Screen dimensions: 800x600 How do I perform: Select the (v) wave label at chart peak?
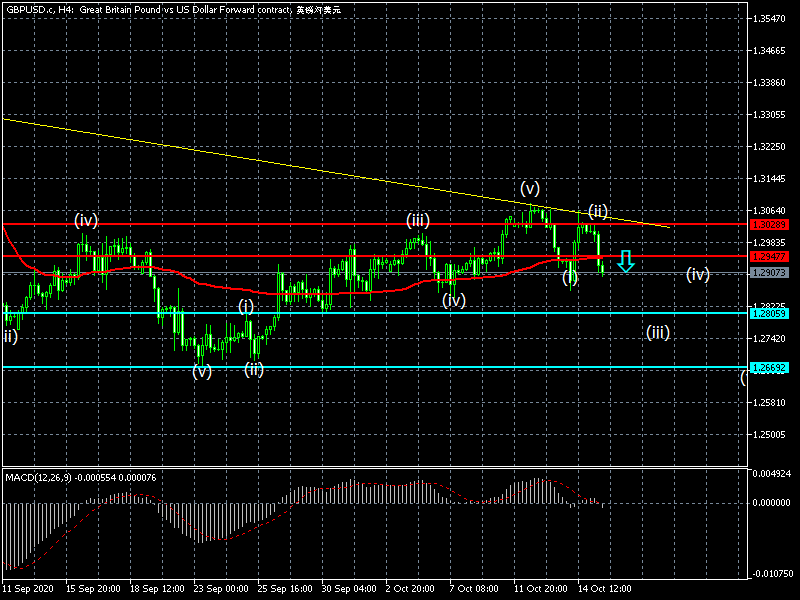coord(530,188)
